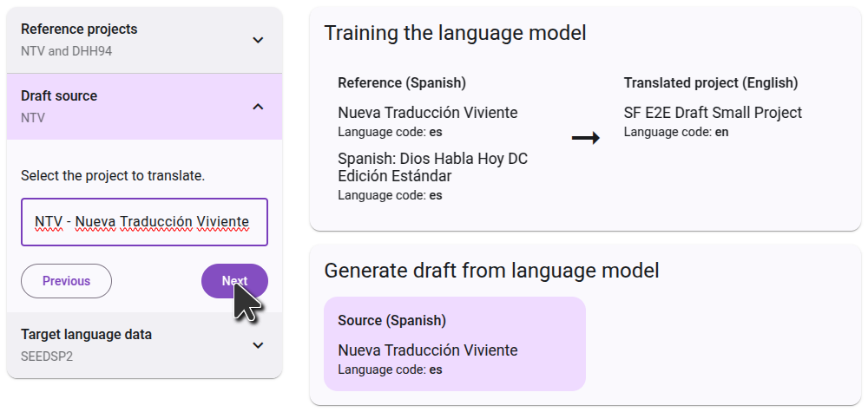Open the Reference projects step header
Screen dimensions: 868x412
coord(79,29)
